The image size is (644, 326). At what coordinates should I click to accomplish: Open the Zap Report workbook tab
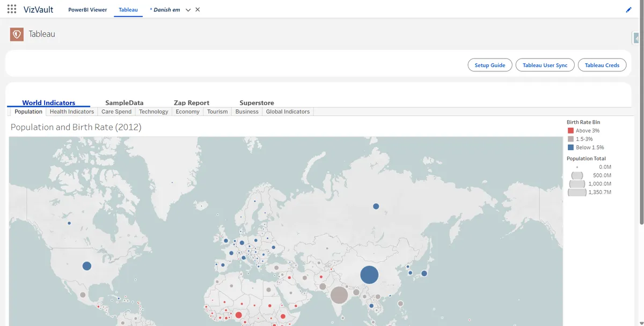(192, 103)
